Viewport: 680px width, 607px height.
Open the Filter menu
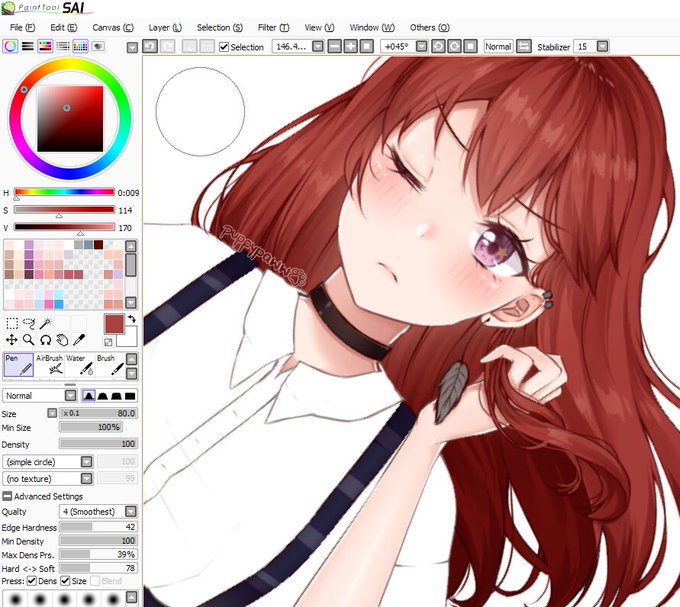pos(273,27)
